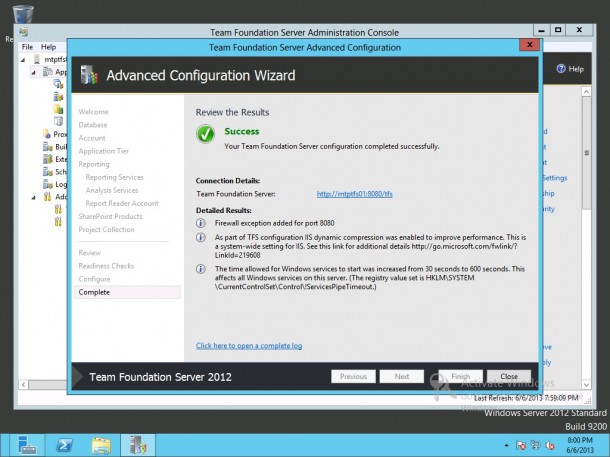Show hidden system tray icons arrow

506,445
